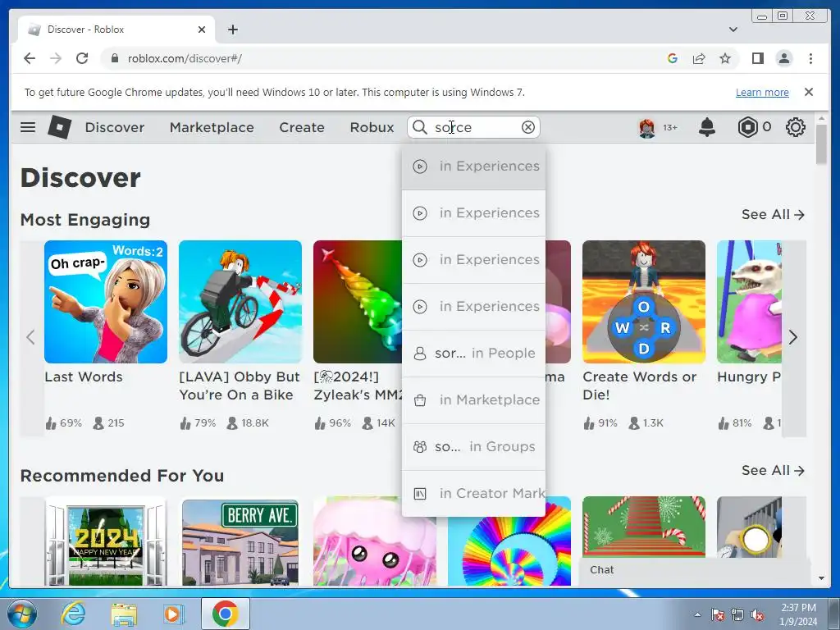The width and height of the screenshot is (840, 630).
Task: Go back in browser
Action: [30, 58]
